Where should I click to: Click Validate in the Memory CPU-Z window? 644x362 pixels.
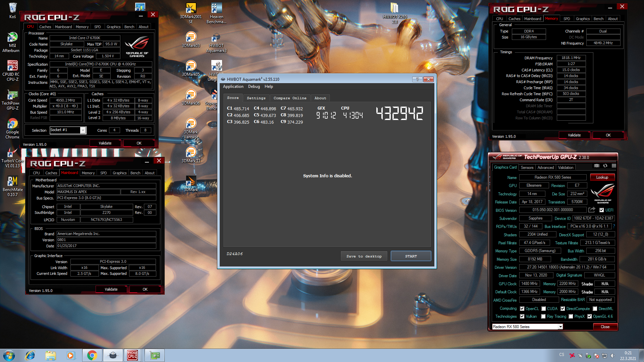click(574, 135)
